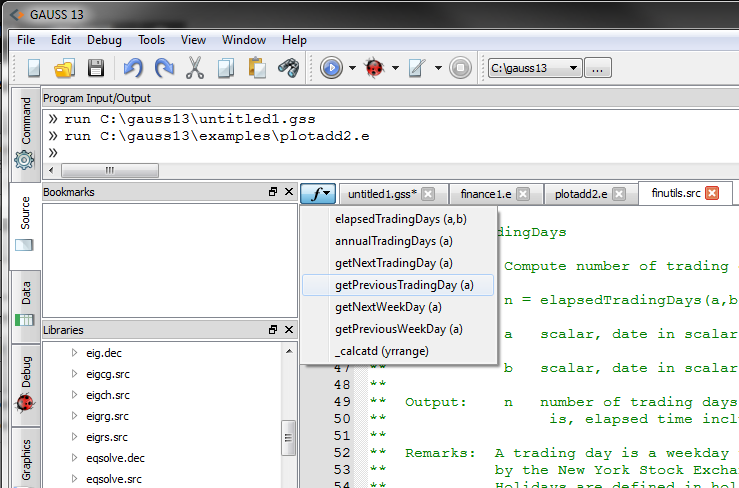Viewport: 739px width, 488px height.
Task: Close the untitled1.gss* tab
Action: tap(428, 194)
